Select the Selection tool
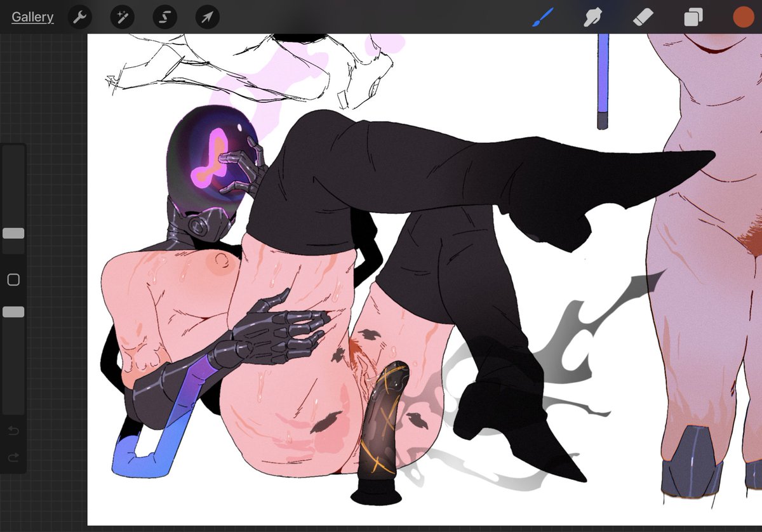Screen dimensions: 762x532 165,17
